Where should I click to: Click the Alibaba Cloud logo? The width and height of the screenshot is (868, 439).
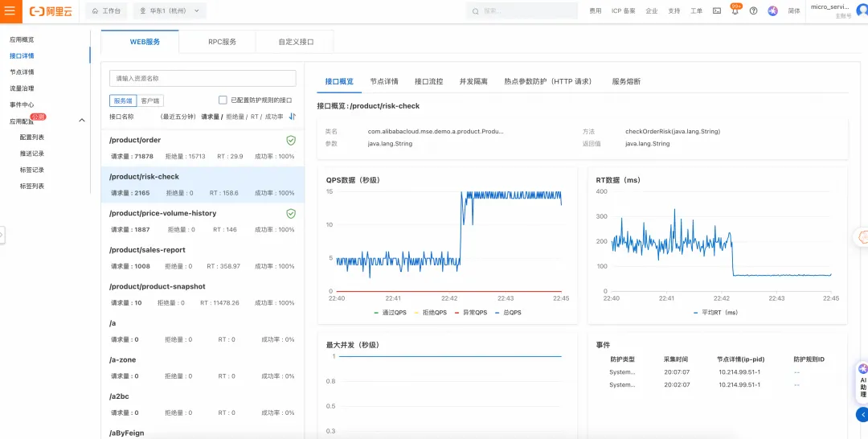click(x=51, y=11)
